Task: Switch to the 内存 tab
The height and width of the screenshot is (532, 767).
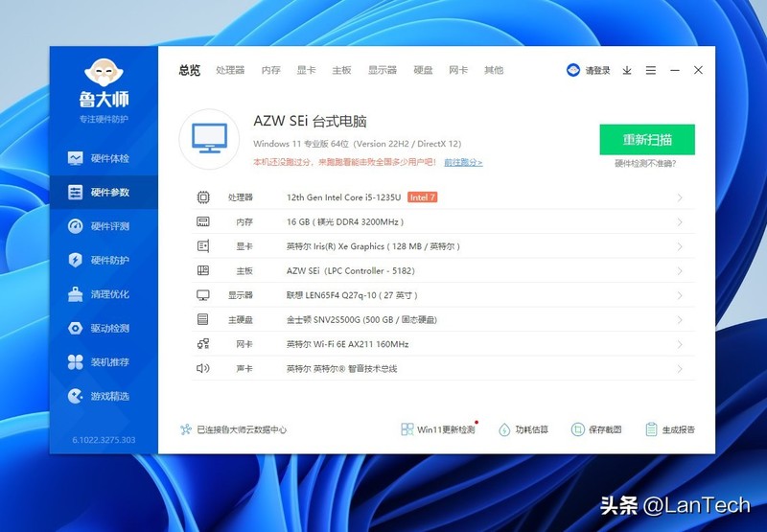Action: (271, 70)
